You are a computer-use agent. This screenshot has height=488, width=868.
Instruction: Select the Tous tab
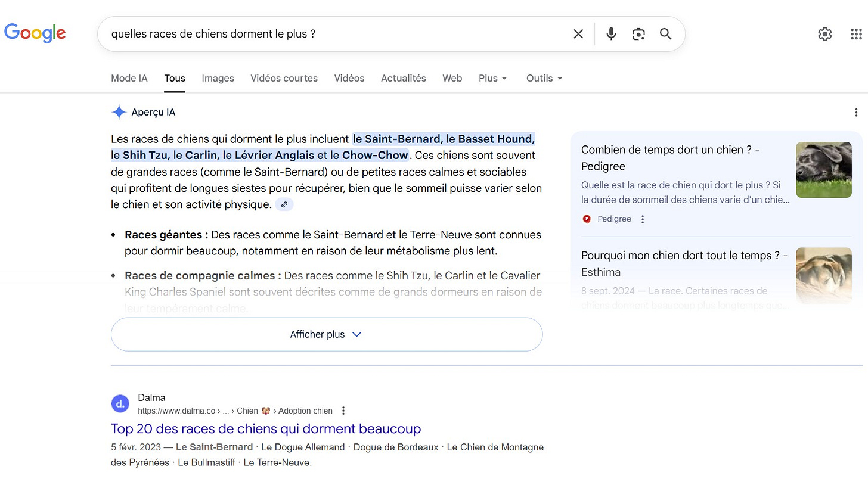175,78
